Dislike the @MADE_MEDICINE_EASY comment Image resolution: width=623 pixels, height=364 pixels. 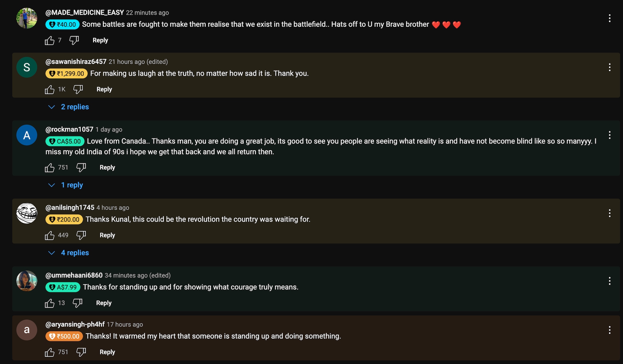click(74, 40)
